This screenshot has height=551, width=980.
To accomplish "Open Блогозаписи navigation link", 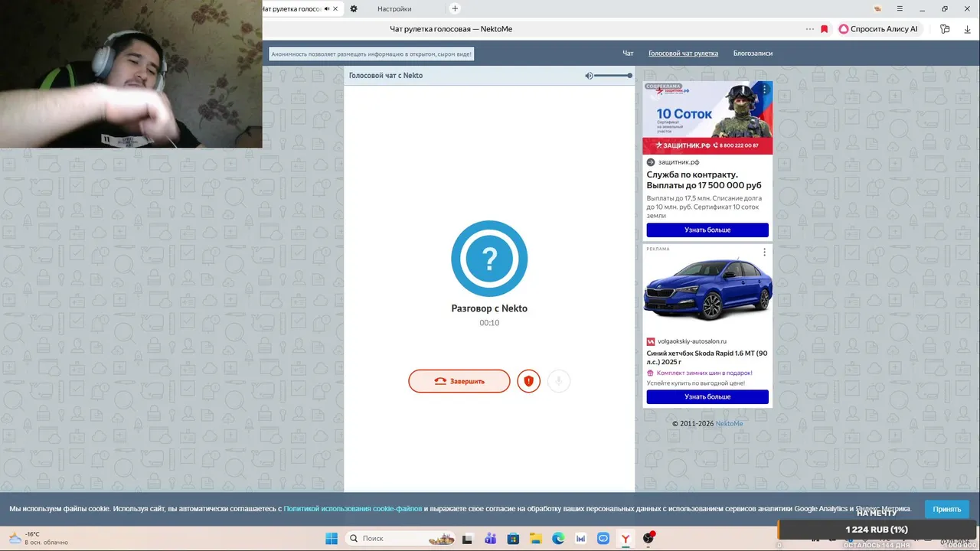I will pyautogui.click(x=753, y=54).
